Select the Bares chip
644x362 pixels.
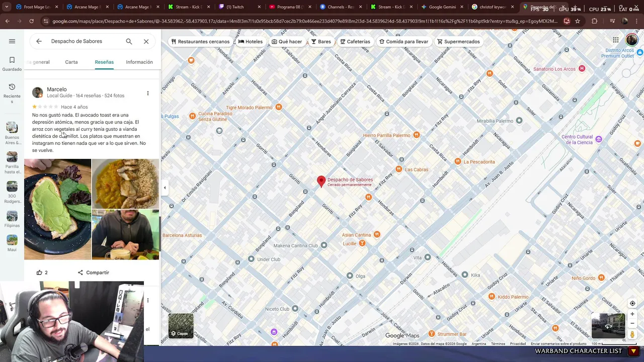tap(321, 41)
